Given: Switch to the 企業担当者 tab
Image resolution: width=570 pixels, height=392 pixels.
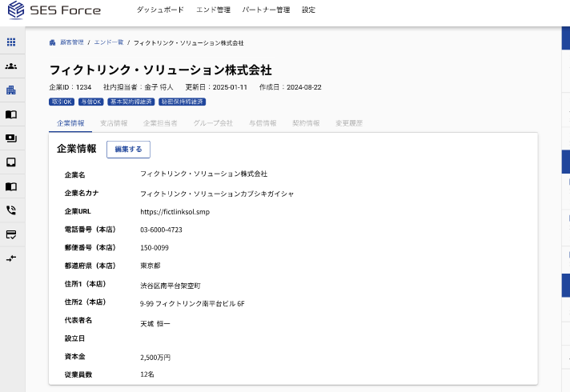Looking at the screenshot, I should click(x=160, y=123).
